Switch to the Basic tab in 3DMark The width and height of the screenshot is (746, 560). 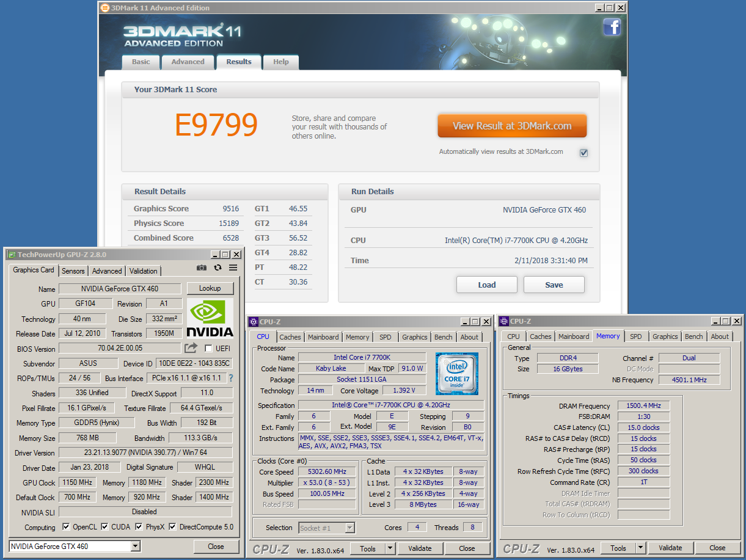pos(141,62)
